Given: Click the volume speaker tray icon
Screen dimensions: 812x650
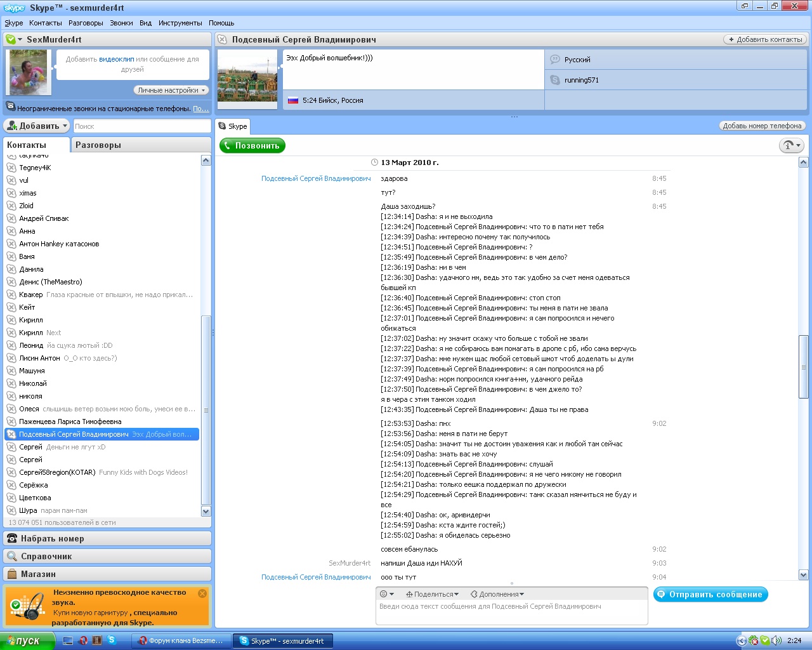Looking at the screenshot, I should [776, 640].
